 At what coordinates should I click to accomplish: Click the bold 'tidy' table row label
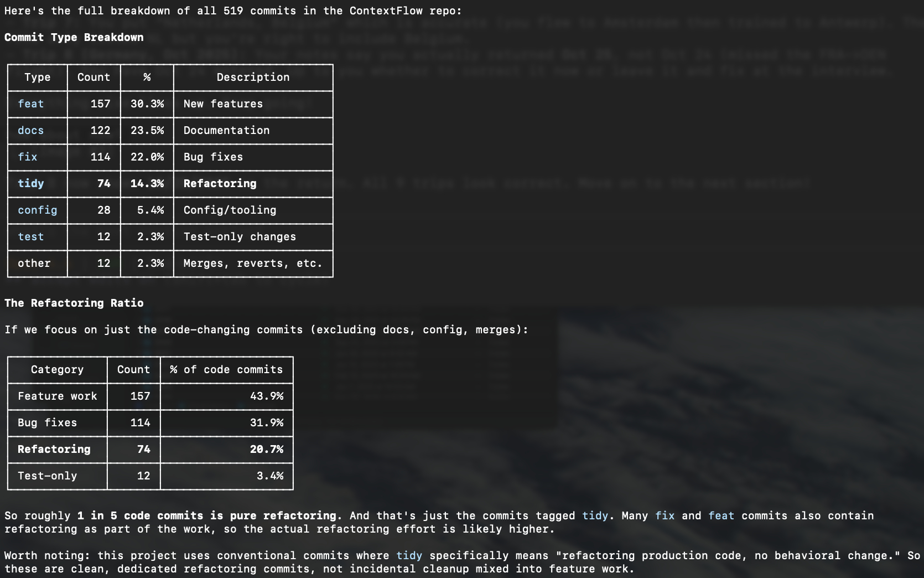30,184
